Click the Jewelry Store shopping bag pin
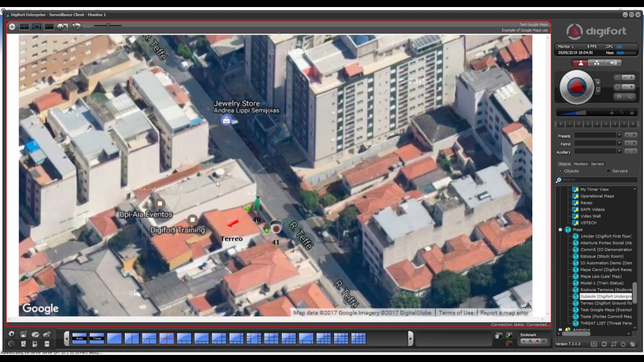This screenshot has width=644, height=362. pos(226,120)
